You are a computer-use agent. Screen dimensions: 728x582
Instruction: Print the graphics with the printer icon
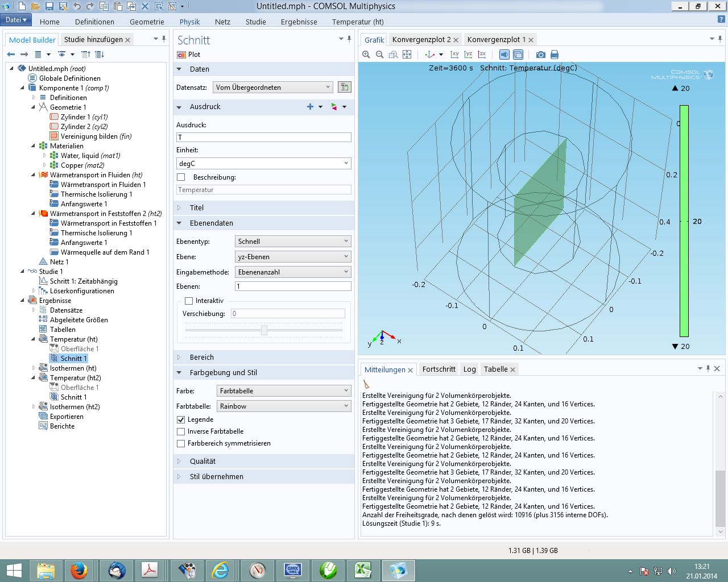(x=555, y=55)
